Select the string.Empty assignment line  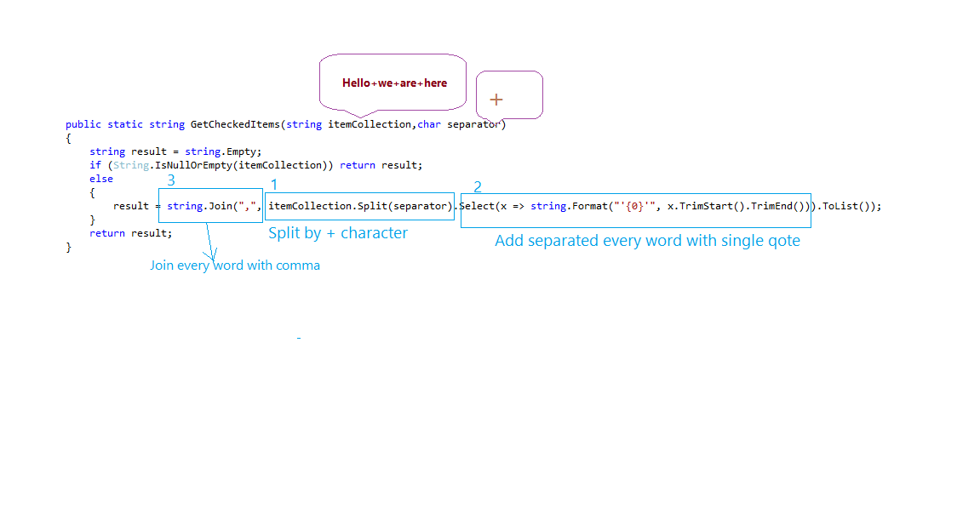(175, 151)
